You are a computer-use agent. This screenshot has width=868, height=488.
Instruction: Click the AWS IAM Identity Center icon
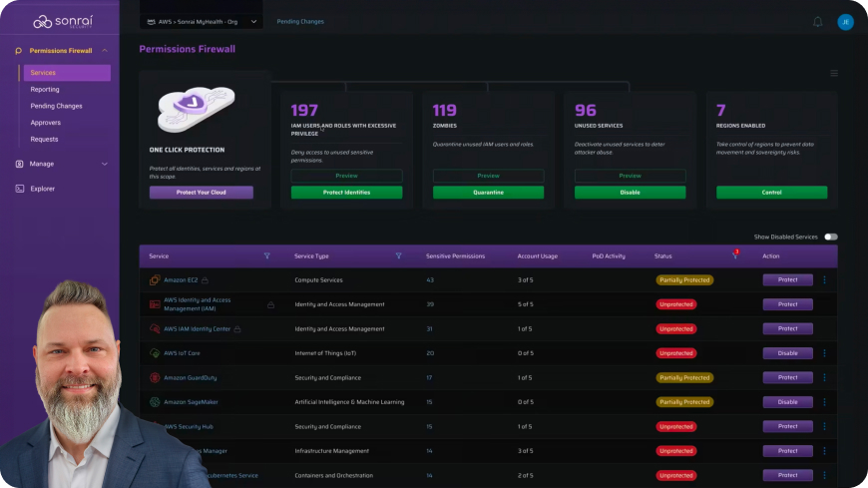tap(155, 328)
